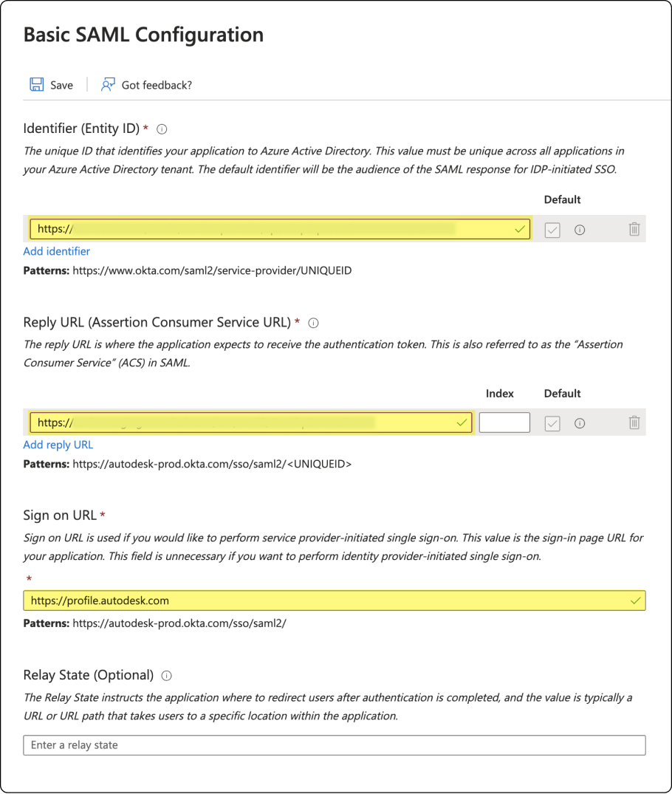Click the info icon next to identifier Default checkbox
672x794 pixels.
tap(580, 229)
